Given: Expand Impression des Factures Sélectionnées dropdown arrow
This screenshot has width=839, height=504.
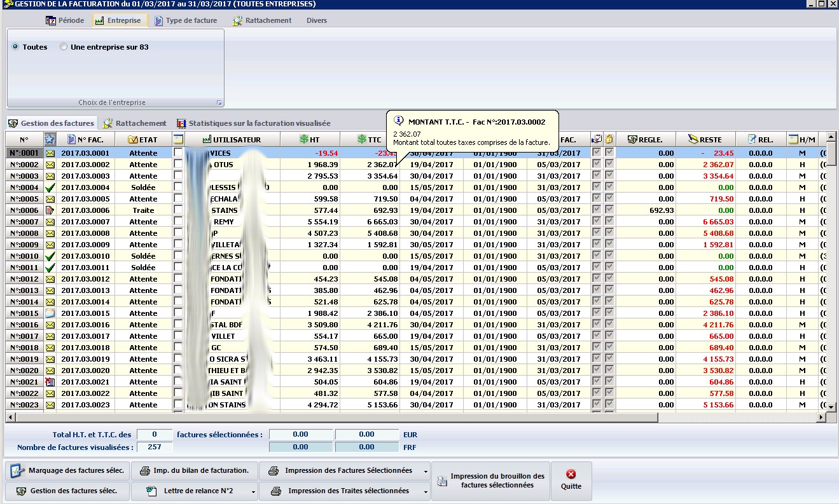Looking at the screenshot, I should pos(426,472).
